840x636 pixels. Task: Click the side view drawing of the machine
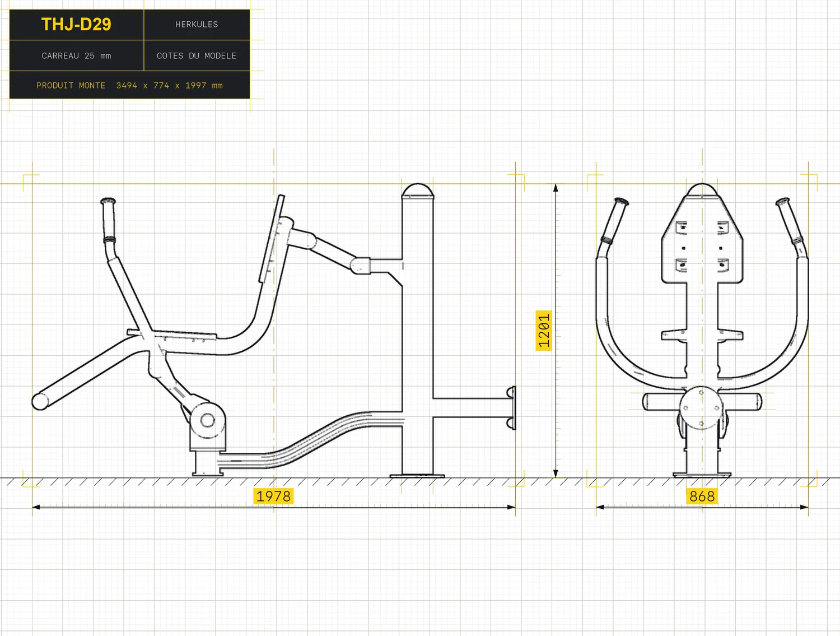[274, 330]
